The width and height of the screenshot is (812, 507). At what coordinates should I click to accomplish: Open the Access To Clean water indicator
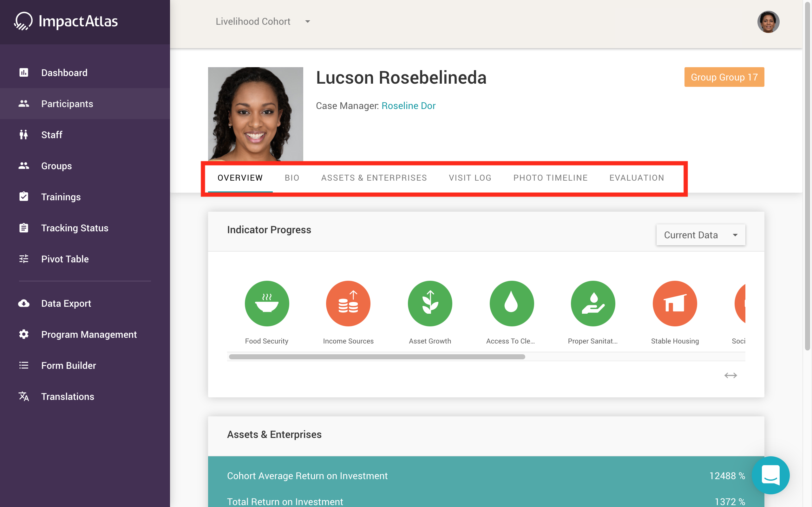coord(511,303)
